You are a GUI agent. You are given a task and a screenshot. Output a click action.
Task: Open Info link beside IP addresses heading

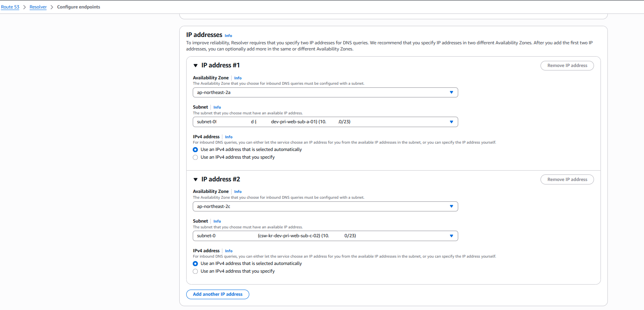coord(229,36)
